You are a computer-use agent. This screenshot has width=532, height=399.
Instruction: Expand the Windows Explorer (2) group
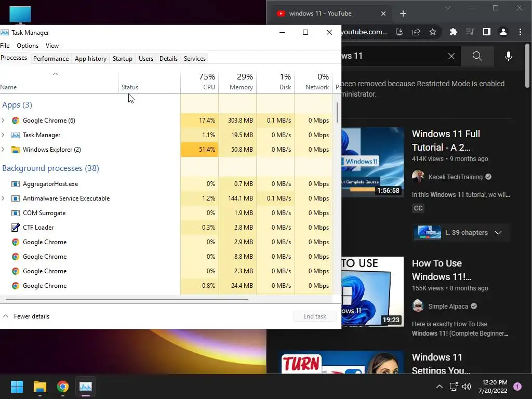point(3,150)
